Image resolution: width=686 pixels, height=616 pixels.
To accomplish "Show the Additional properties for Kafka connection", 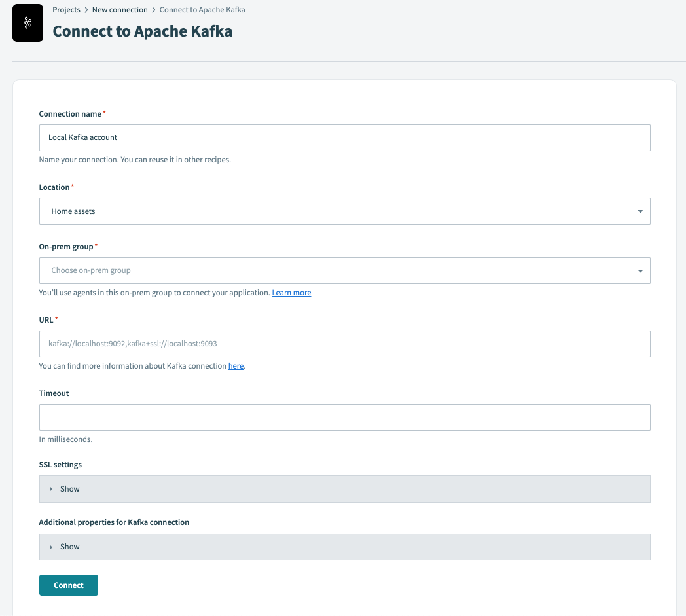I will (x=345, y=546).
